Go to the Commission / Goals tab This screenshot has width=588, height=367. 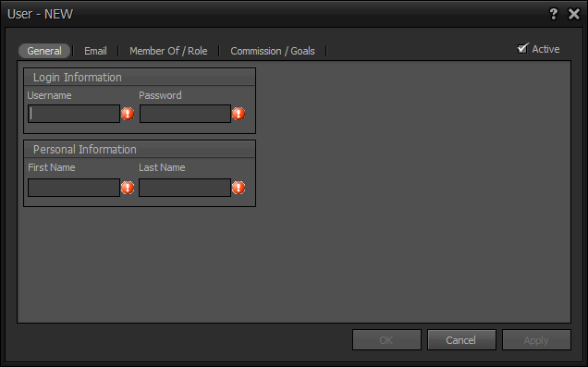tap(273, 51)
